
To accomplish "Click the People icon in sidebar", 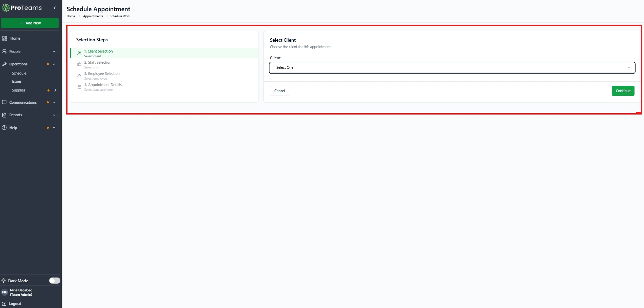I will click(4, 52).
